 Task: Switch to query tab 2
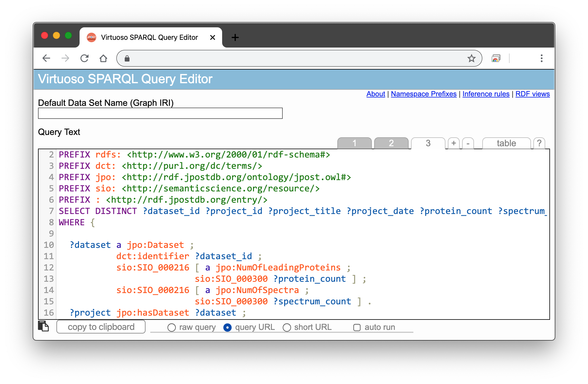pos(391,143)
